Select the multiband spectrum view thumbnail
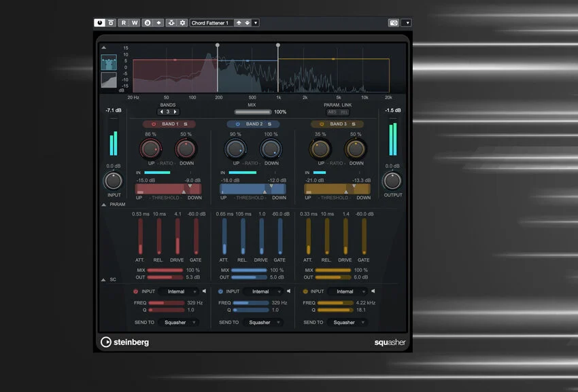 (109, 63)
